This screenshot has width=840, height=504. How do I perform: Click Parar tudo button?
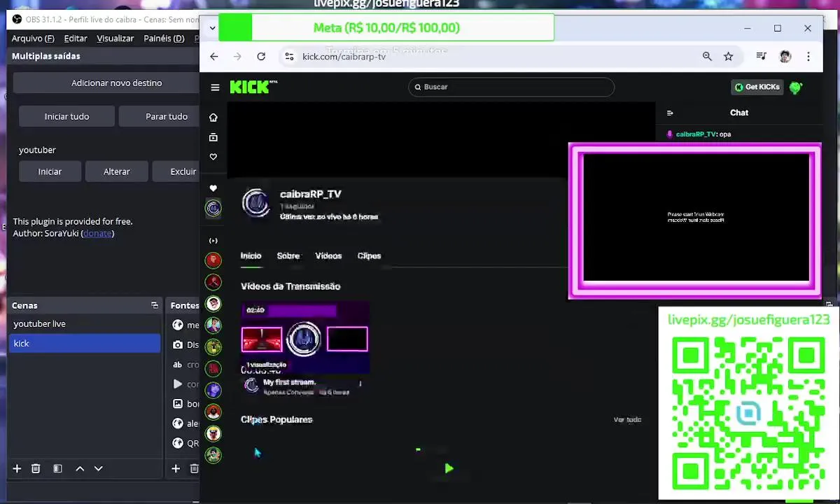[160, 117]
